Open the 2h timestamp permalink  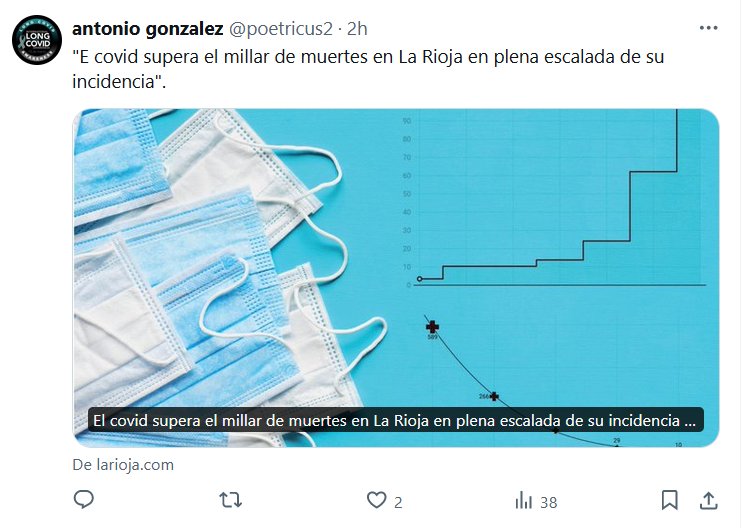[x=357, y=29]
